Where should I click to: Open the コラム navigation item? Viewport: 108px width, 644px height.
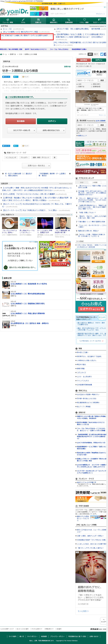coord(23,21)
